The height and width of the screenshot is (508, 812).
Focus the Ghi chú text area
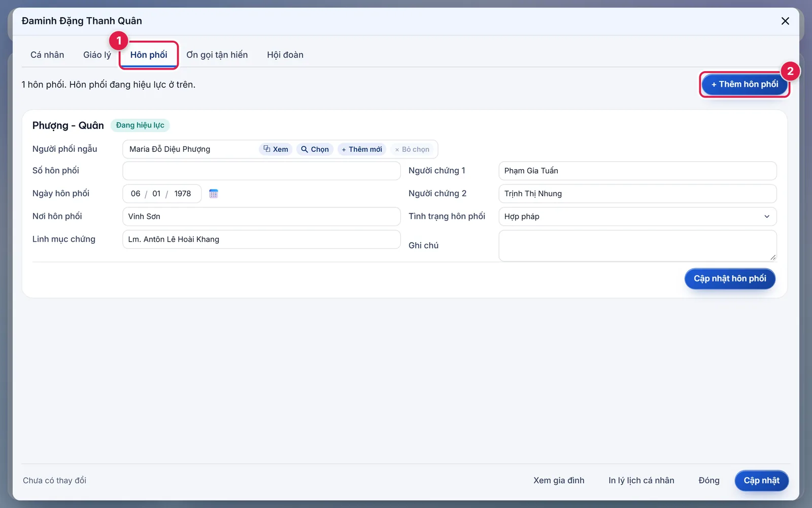tap(637, 246)
